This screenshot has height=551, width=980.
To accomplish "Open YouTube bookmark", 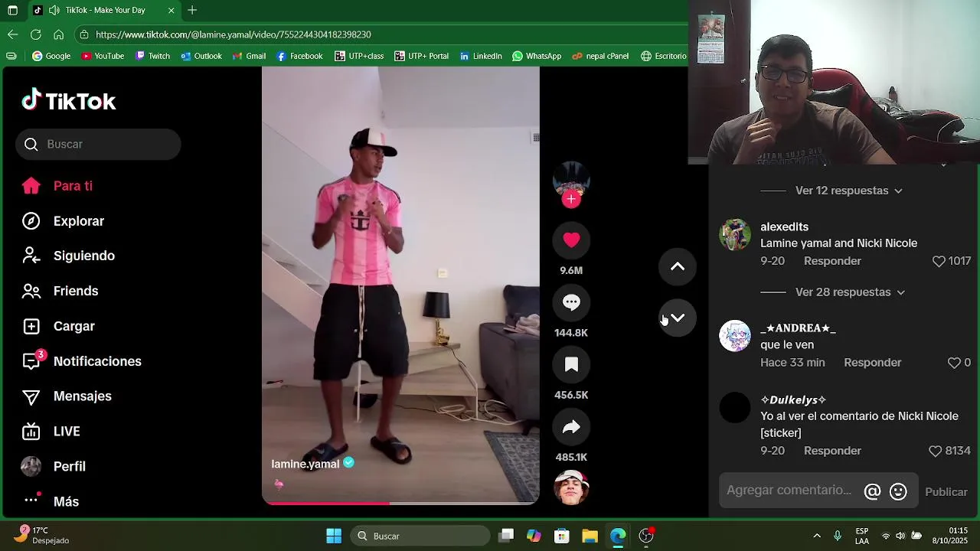I will click(x=103, y=56).
